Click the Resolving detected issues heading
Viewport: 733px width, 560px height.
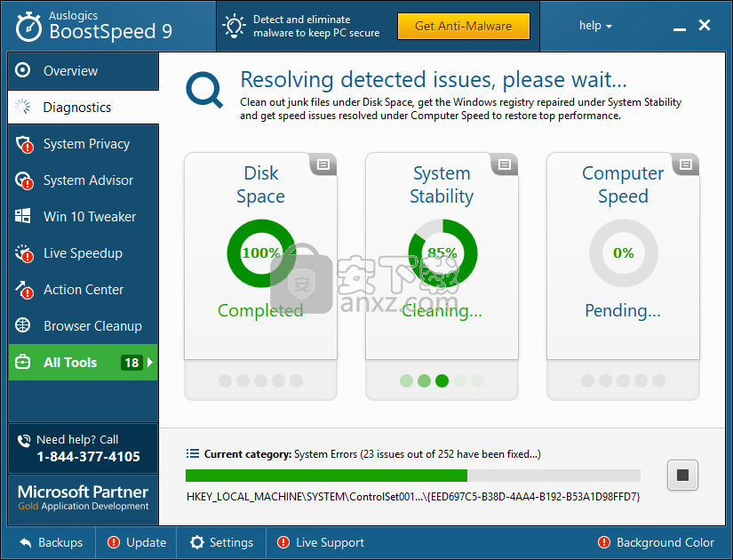[x=434, y=79]
